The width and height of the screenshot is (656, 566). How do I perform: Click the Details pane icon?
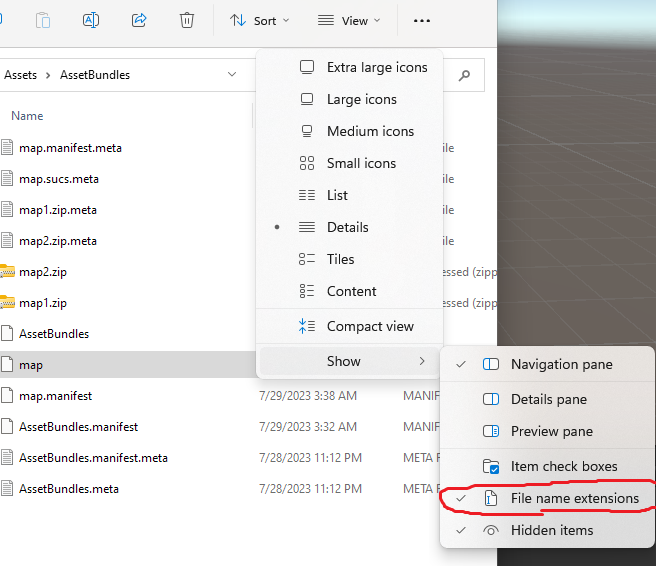(491, 400)
